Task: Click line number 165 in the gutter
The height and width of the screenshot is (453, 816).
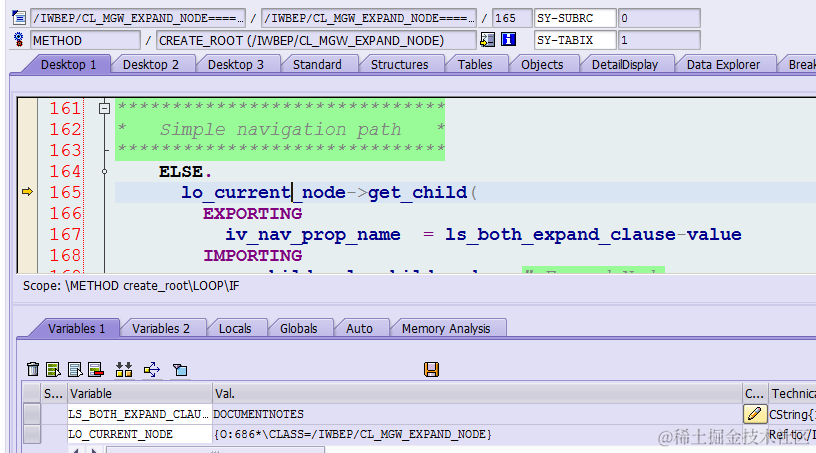Action: 66,192
